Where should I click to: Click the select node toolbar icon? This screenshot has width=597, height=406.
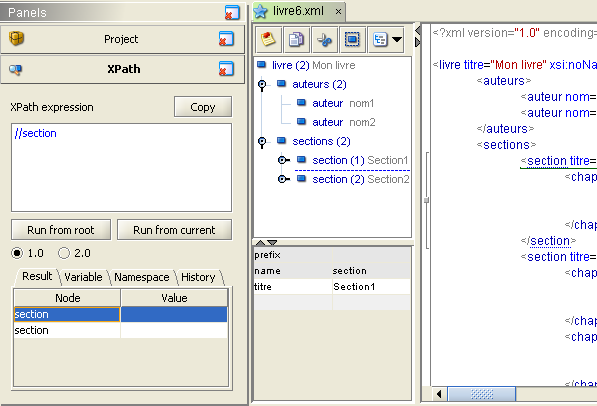352,40
